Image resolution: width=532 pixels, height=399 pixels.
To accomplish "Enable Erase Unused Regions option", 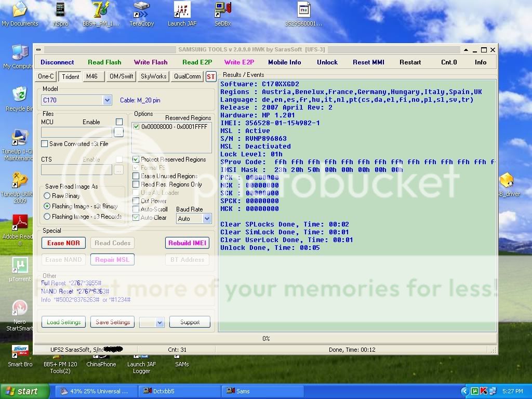I will click(x=136, y=176).
